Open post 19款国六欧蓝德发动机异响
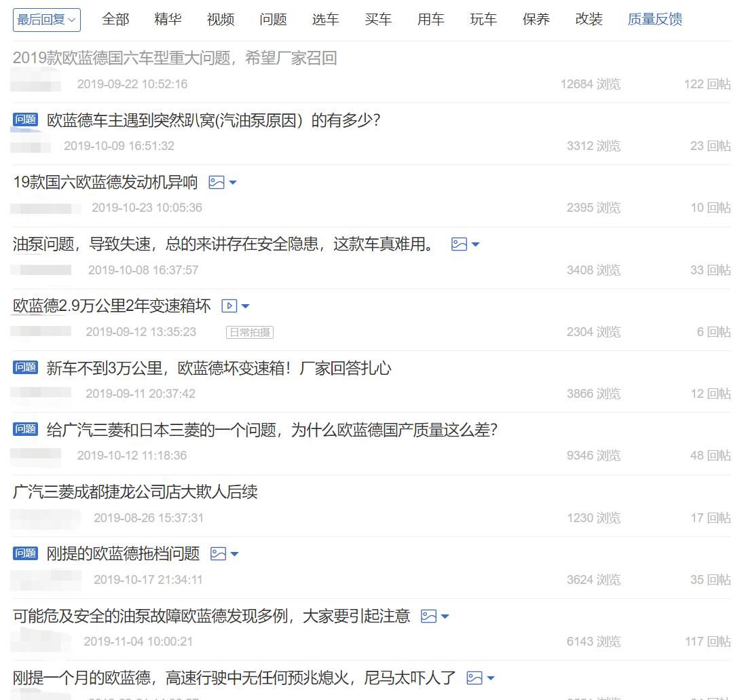Viewport: 742px width, 700px height. click(x=105, y=182)
